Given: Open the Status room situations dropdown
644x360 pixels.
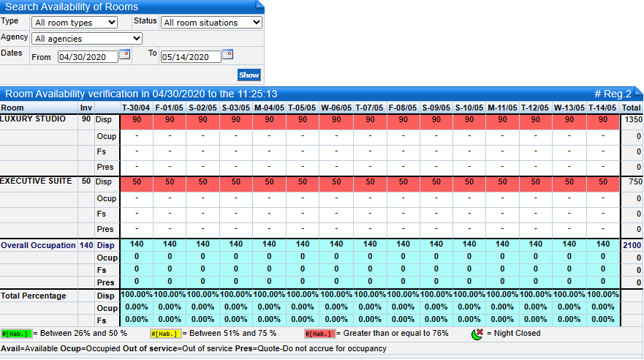Looking at the screenshot, I should coord(211,23).
